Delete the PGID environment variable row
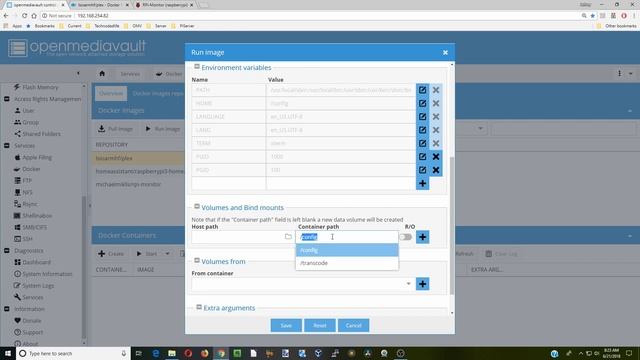Screen dimensions: 640x360 (x=436, y=170)
